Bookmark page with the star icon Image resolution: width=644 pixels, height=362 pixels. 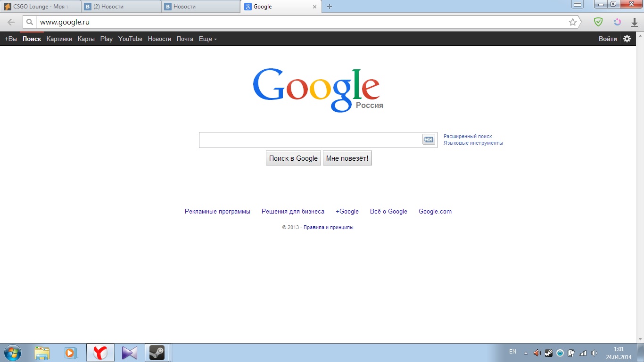[x=573, y=22]
